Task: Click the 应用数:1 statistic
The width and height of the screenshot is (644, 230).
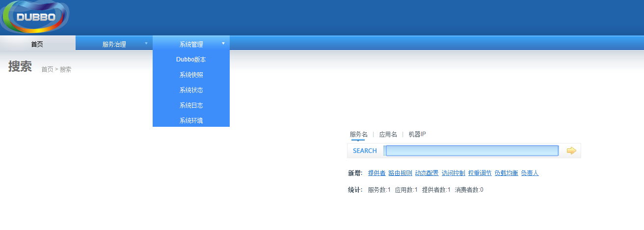Action: pyautogui.click(x=406, y=190)
